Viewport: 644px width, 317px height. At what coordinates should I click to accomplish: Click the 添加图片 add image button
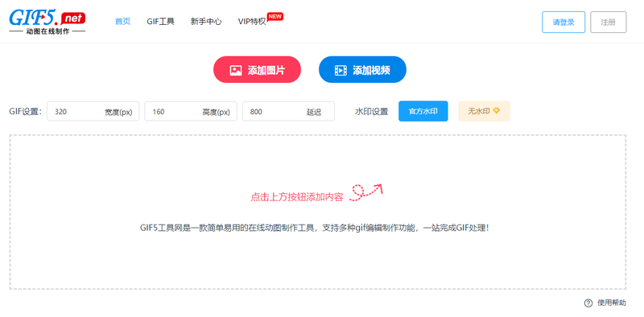(x=257, y=70)
